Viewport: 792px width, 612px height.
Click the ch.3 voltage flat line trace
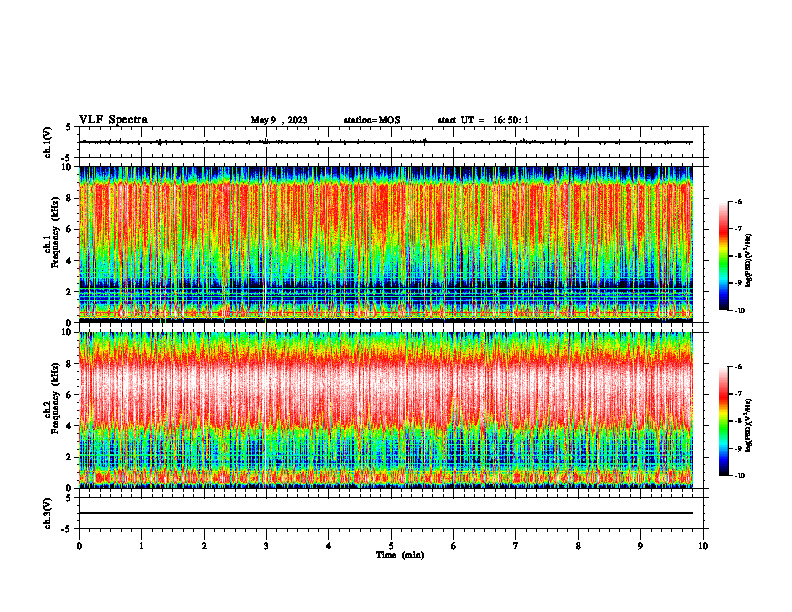tap(386, 513)
